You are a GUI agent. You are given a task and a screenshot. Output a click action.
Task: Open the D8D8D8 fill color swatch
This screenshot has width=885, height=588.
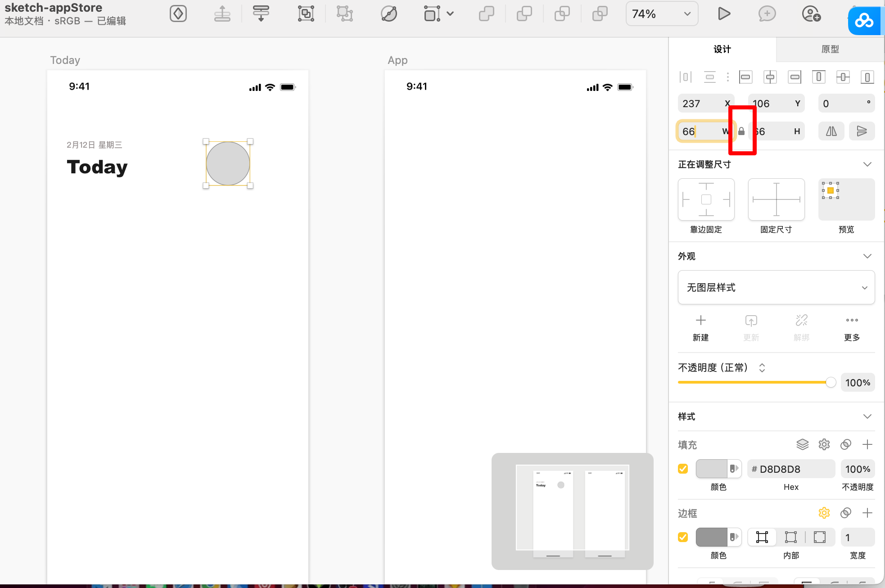[712, 469]
